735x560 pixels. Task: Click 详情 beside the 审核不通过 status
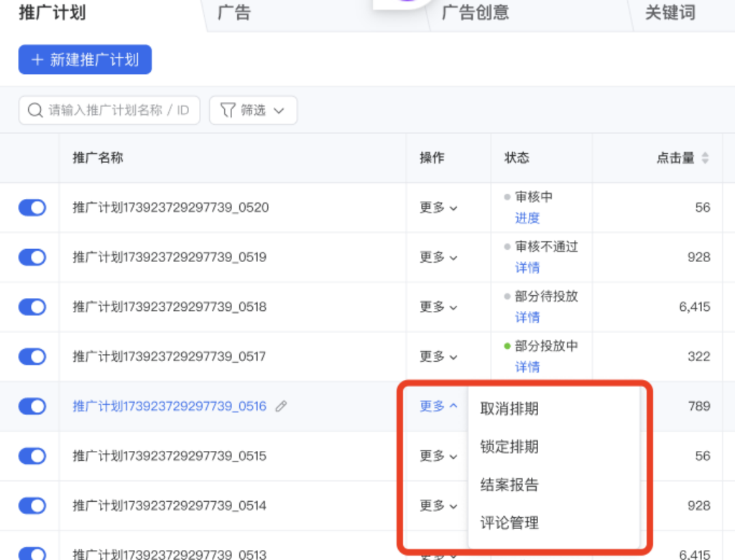[x=527, y=268]
